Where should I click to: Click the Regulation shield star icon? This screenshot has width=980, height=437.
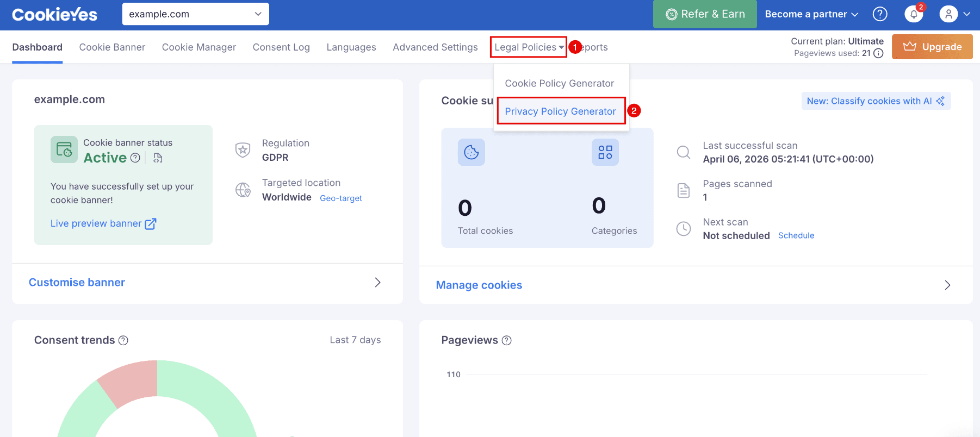click(243, 149)
